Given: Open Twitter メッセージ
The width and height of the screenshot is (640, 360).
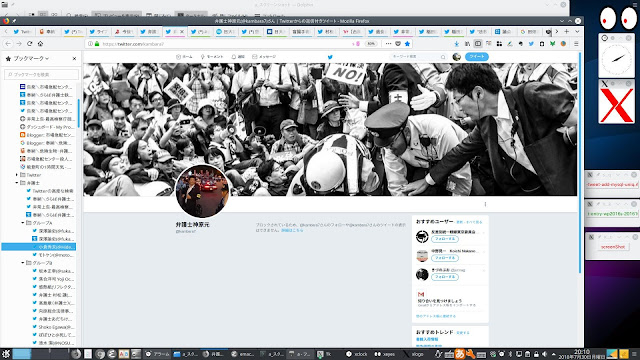Looking at the screenshot, I should 264,57.
